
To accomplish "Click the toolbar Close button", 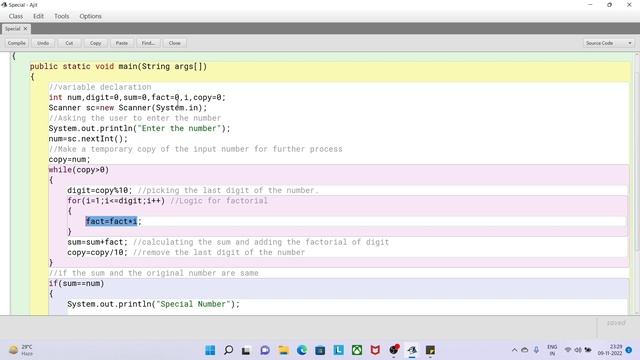I will click(x=174, y=43).
